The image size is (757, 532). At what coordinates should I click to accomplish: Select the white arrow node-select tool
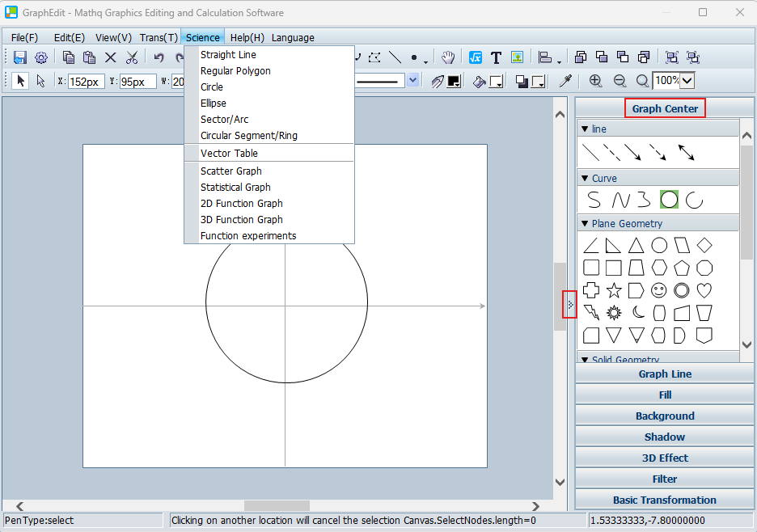(40, 81)
